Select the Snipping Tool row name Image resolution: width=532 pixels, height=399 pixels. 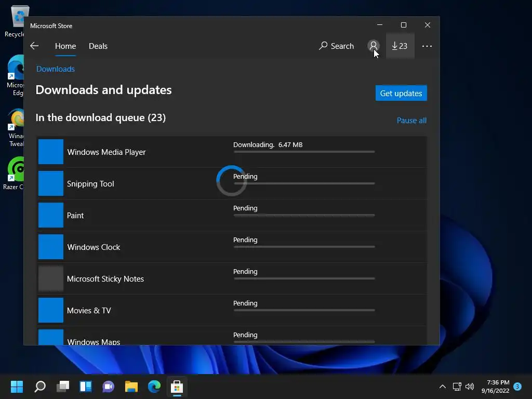click(90, 183)
